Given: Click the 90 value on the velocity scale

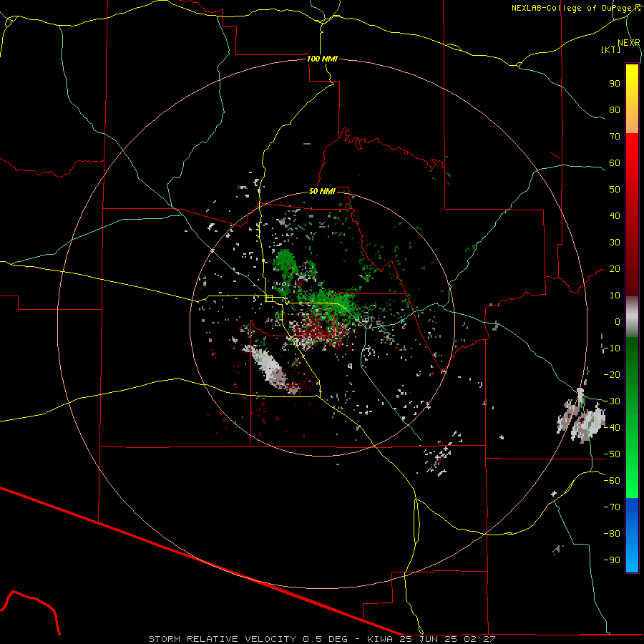Looking at the screenshot, I should tap(615, 84).
